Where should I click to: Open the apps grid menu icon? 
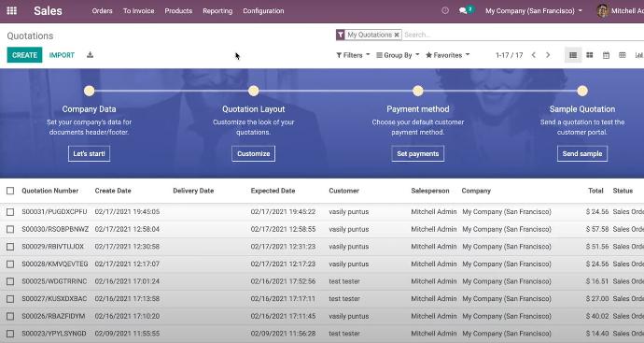(x=11, y=10)
